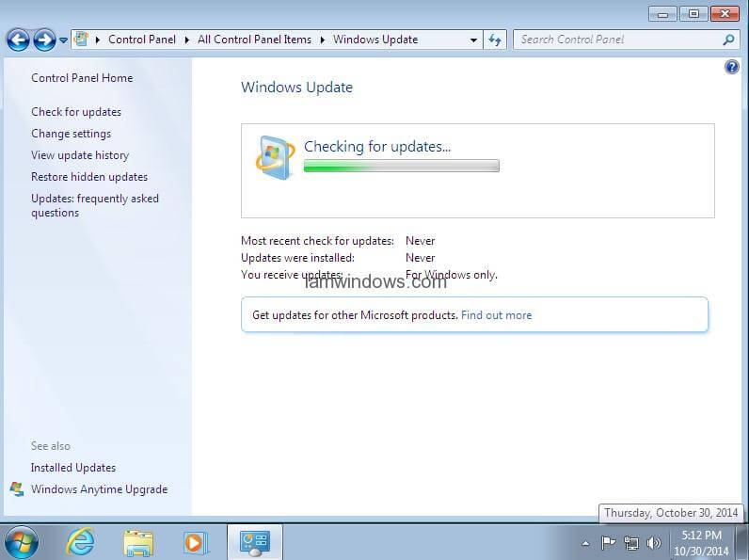Open Windows Explorer from taskbar

pyautogui.click(x=138, y=543)
